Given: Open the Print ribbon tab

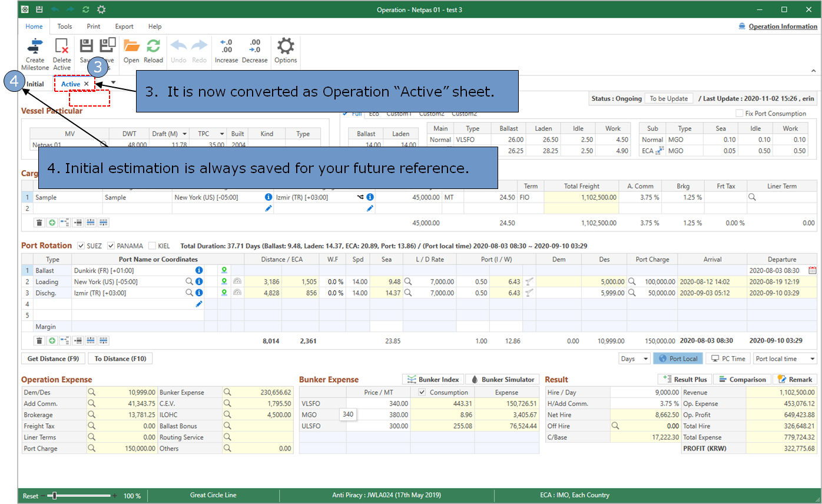Looking at the screenshot, I should pyautogui.click(x=94, y=26).
